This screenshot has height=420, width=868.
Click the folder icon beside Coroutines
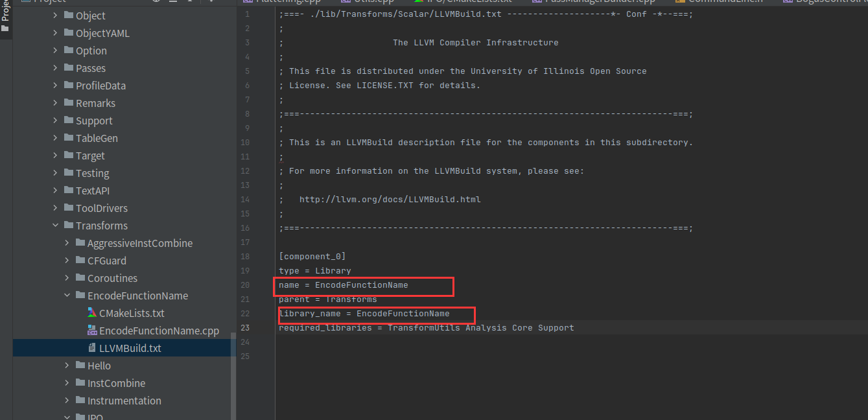80,278
